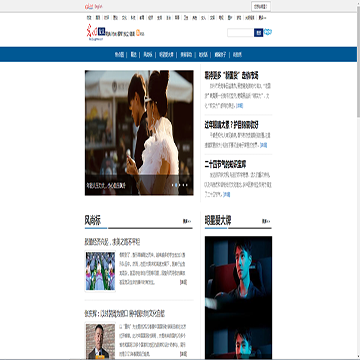Select the last carousel indicator dot
The height and width of the screenshot is (360, 360).
coord(187,185)
